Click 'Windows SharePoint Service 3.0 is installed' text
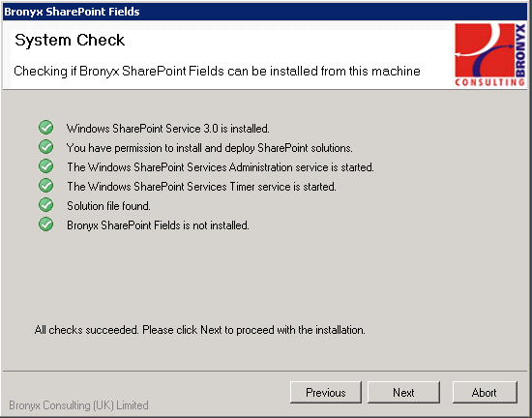 pyautogui.click(x=168, y=129)
